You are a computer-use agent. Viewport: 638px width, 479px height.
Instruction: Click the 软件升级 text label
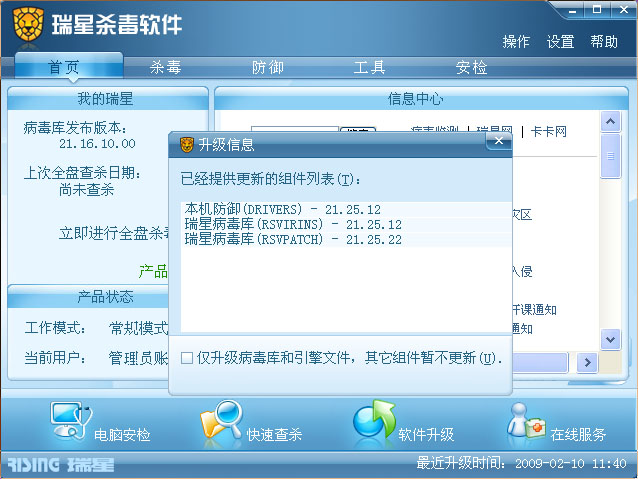(426, 435)
